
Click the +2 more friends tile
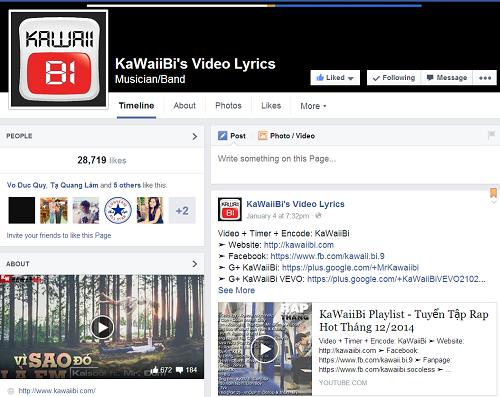tap(182, 210)
